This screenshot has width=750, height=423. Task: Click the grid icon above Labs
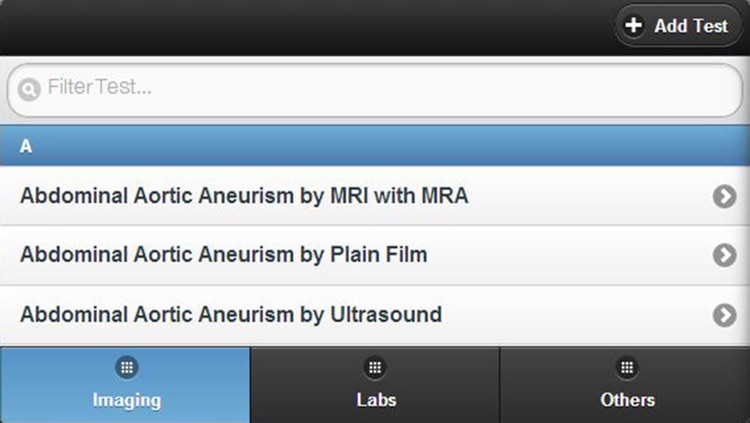point(375,367)
